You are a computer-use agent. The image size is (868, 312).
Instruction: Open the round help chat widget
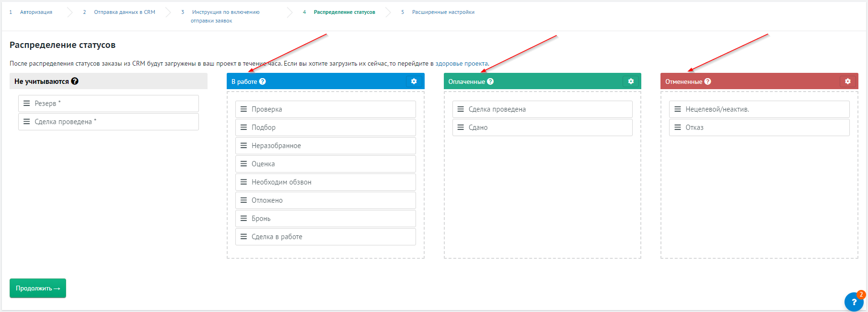854,302
